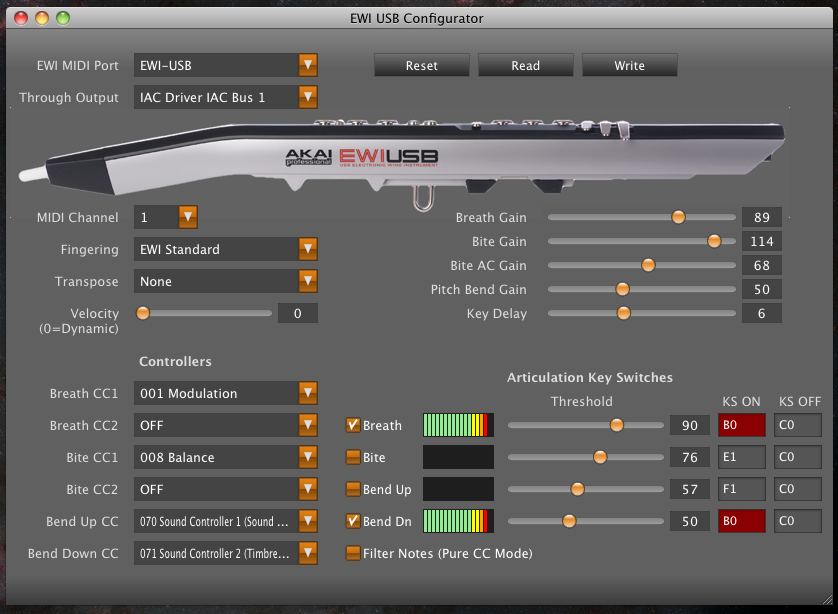Screen dimensions: 838x614
Task: Click the Bend Up row KS OFF field
Action: point(798,489)
